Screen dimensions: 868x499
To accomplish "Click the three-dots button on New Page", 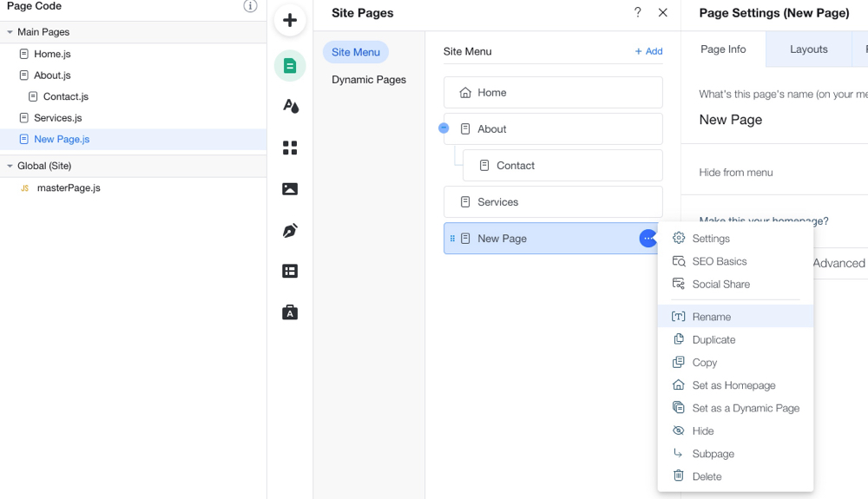I will (648, 239).
